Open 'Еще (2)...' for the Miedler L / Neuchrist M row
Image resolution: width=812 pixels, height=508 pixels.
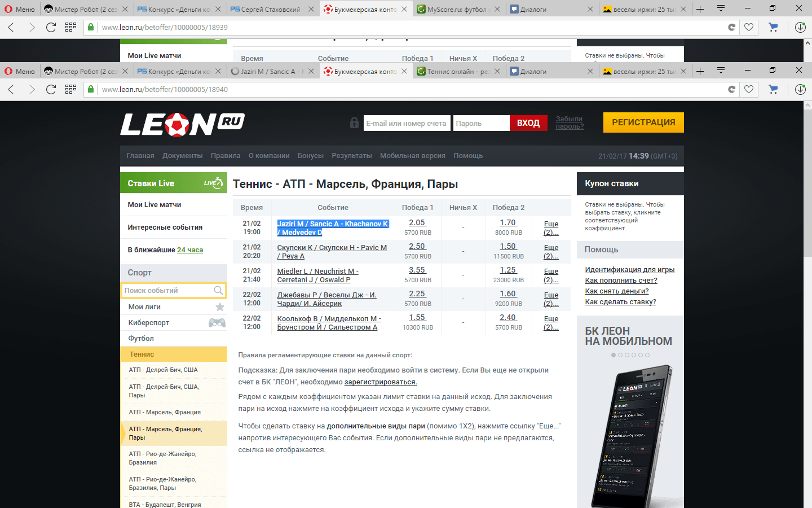coord(551,275)
